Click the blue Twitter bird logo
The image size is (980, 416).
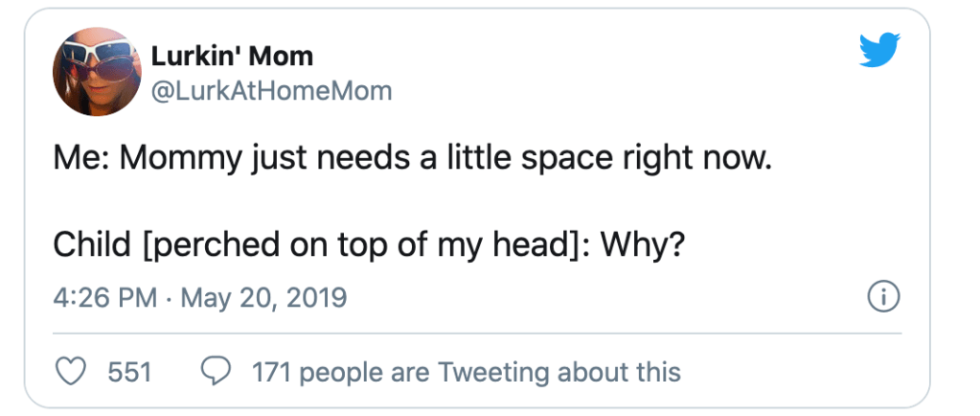[x=879, y=49]
